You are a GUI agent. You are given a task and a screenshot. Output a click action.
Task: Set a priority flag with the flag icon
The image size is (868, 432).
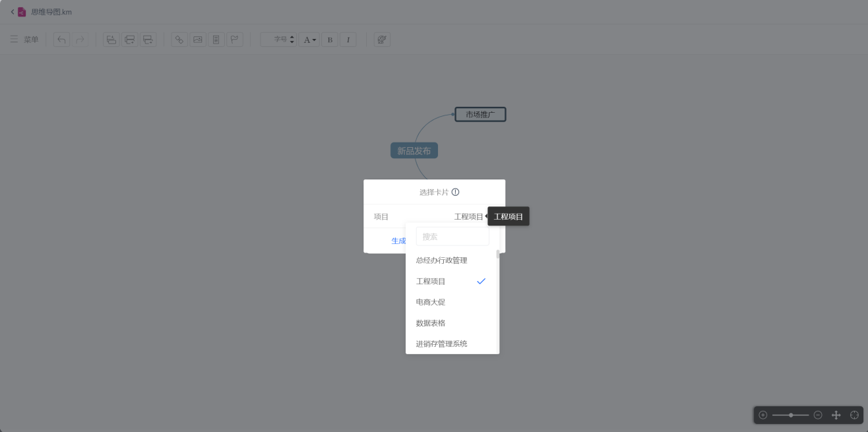[x=235, y=40]
